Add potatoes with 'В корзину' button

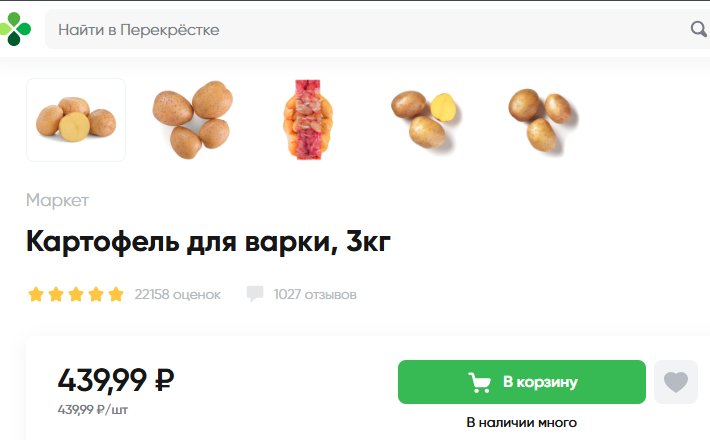click(x=522, y=382)
